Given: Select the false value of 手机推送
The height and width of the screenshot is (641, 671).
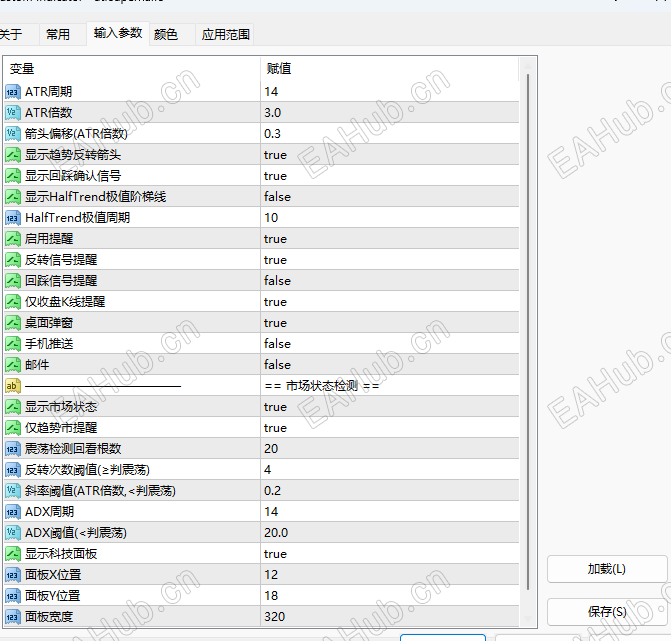Looking at the screenshot, I should tap(389, 344).
